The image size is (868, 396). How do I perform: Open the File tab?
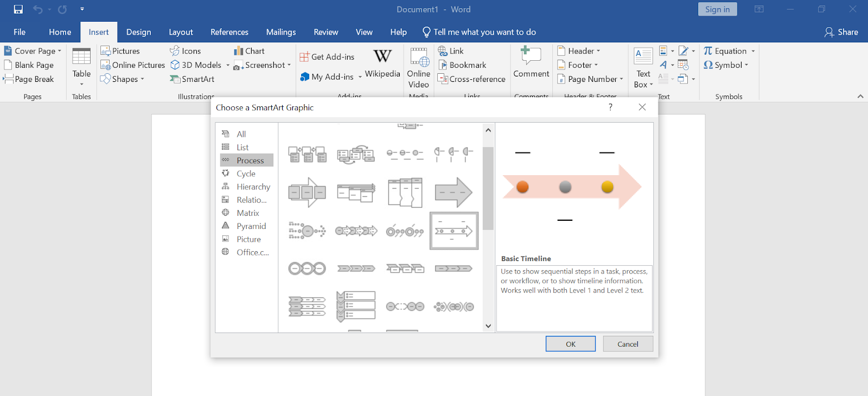pyautogui.click(x=20, y=32)
